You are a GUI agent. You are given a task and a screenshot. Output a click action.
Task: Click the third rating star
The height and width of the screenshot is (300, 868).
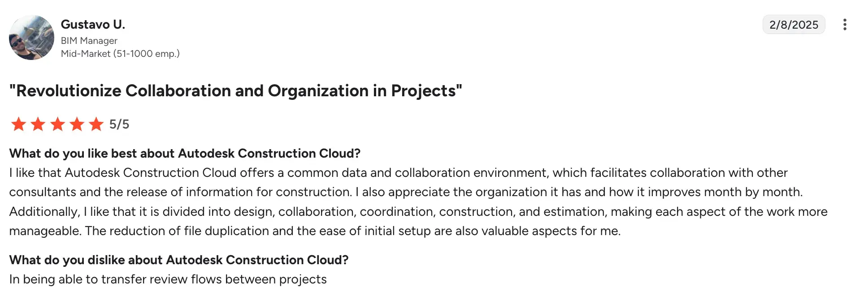(57, 124)
